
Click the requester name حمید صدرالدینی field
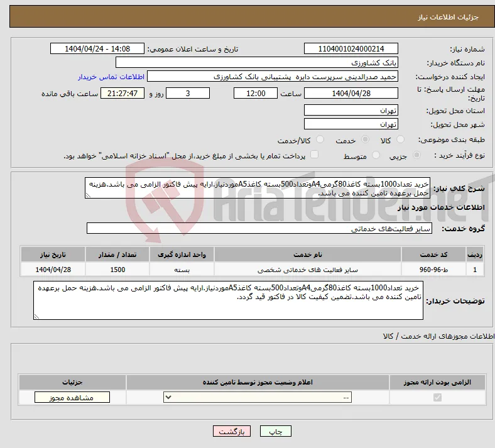273,77
